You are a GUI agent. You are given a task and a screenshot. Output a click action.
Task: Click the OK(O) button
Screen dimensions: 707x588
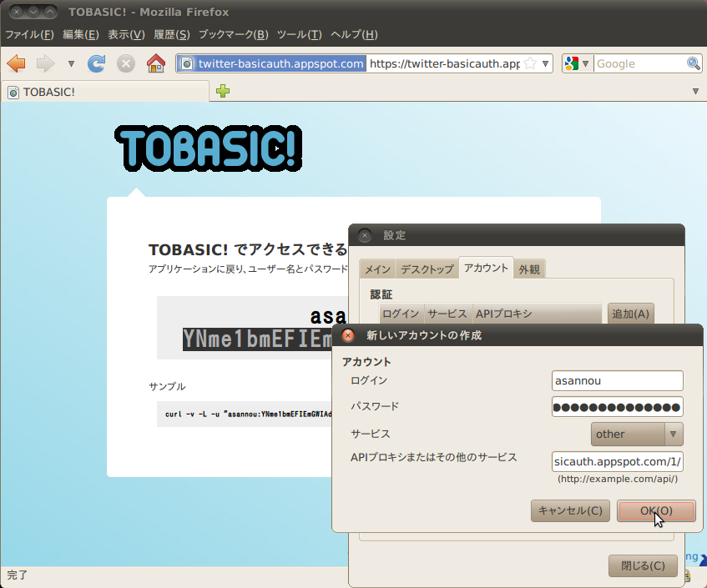tap(656, 510)
